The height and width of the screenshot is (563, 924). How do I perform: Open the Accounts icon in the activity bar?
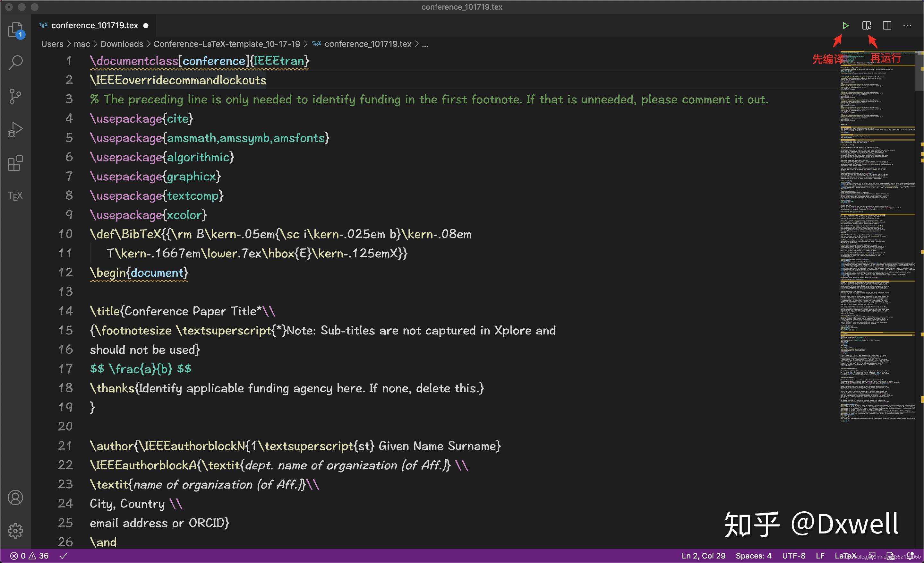coord(15,498)
